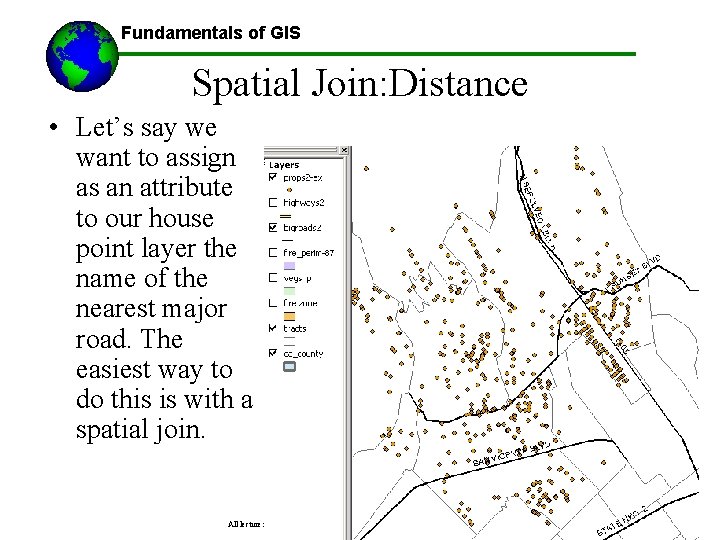Close the table of contents panel
Image resolution: width=720 pixels, height=540 pixels.
point(344,150)
